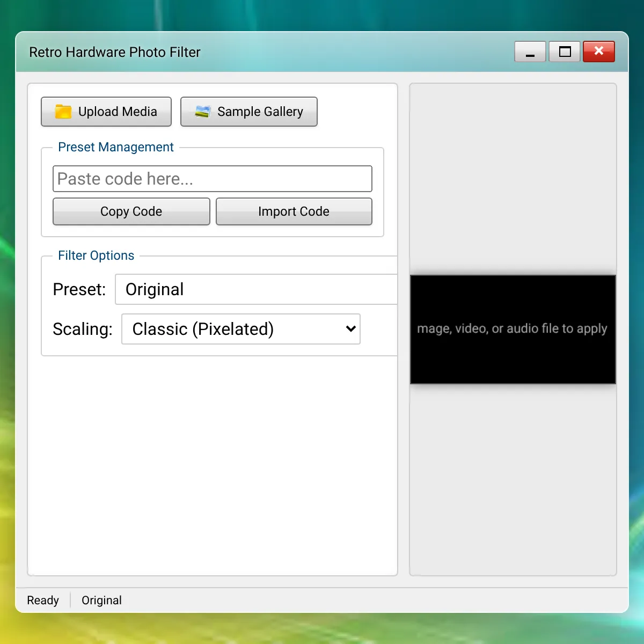The image size is (644, 644).
Task: Click the Scaling: label
Action: point(83,329)
